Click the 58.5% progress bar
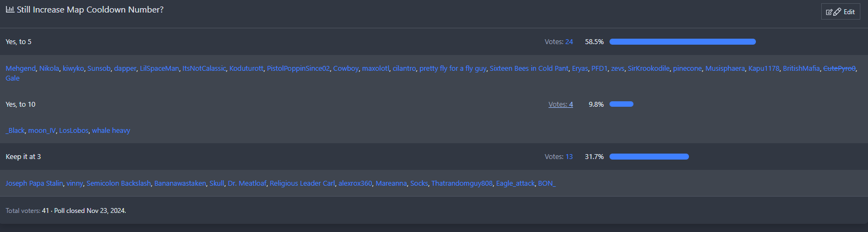 pos(682,42)
